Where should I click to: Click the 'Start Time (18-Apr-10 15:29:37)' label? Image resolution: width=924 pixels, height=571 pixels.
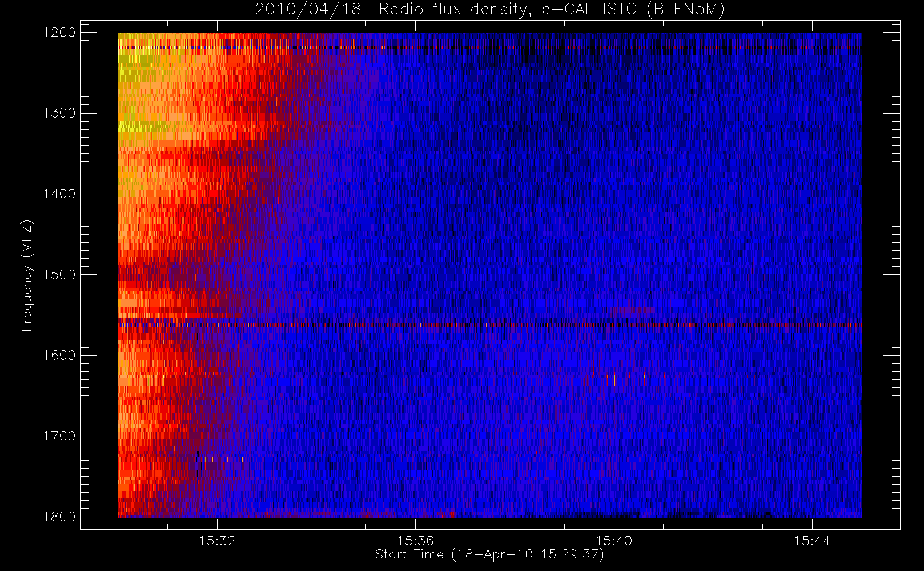click(x=489, y=554)
